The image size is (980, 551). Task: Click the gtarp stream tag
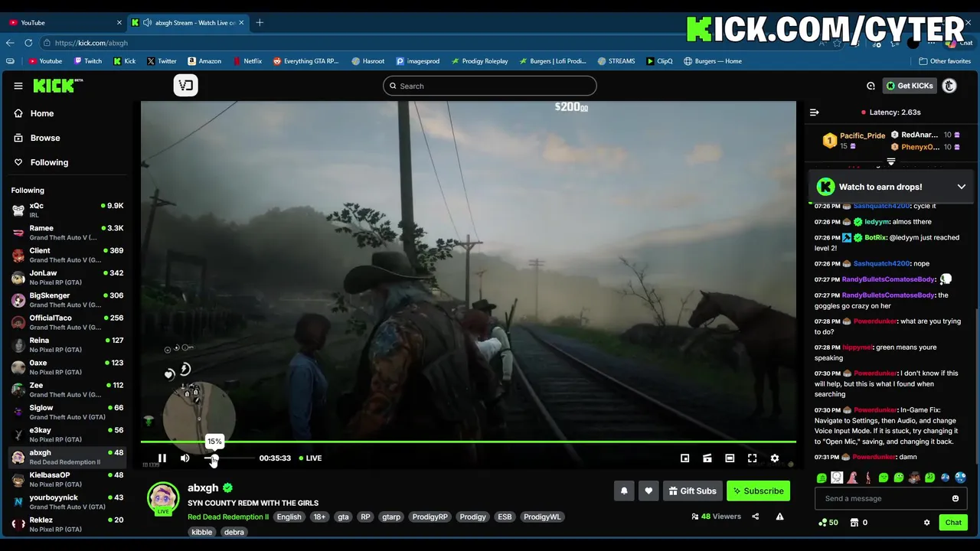[x=391, y=517]
